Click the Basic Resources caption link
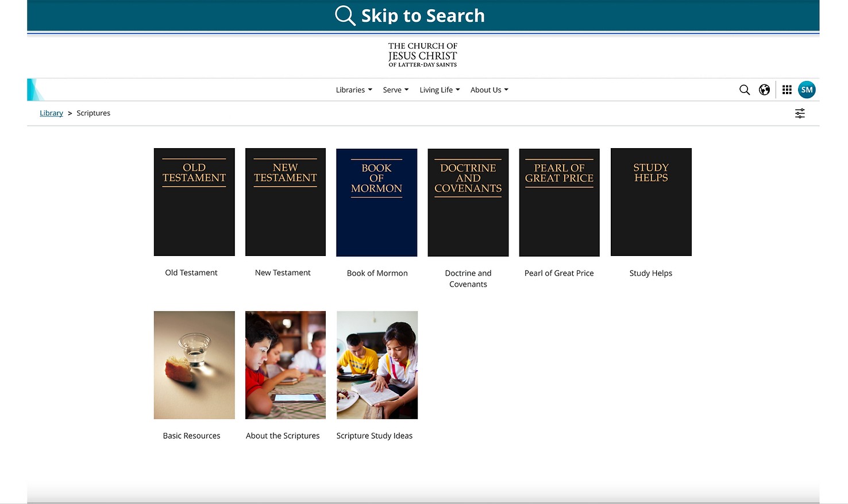The image size is (848, 504). click(191, 436)
